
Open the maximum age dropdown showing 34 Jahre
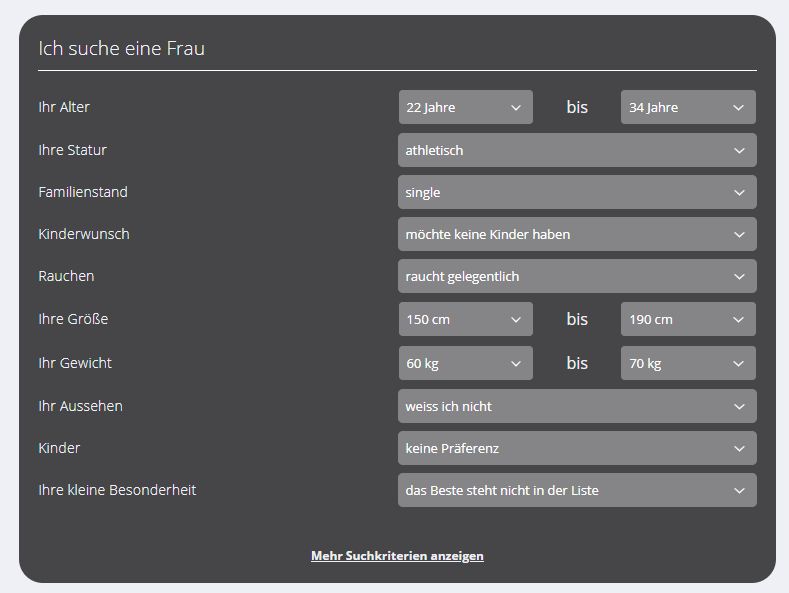(x=688, y=107)
